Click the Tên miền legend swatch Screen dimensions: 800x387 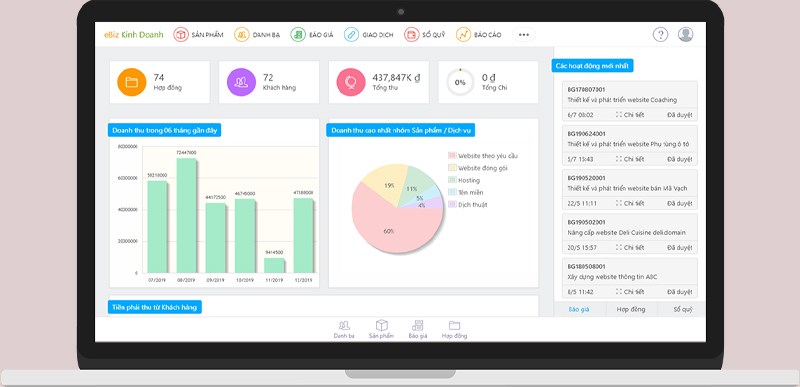[452, 192]
